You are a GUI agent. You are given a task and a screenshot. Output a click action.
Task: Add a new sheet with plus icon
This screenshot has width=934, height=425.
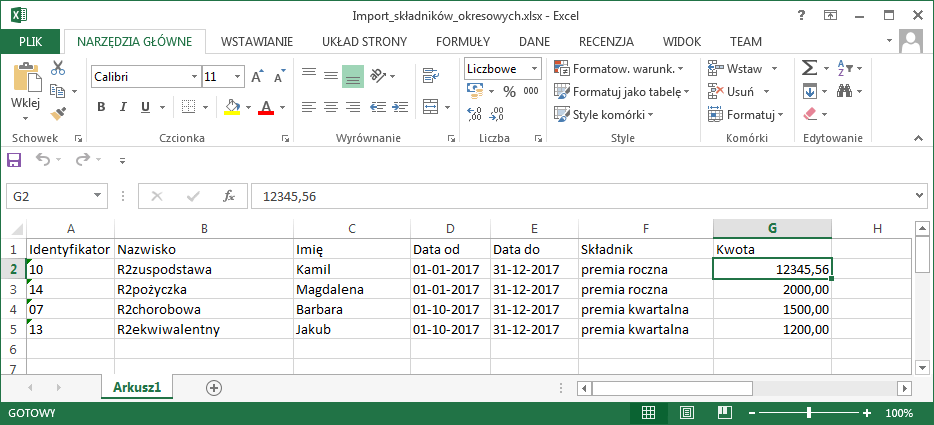coord(213,387)
